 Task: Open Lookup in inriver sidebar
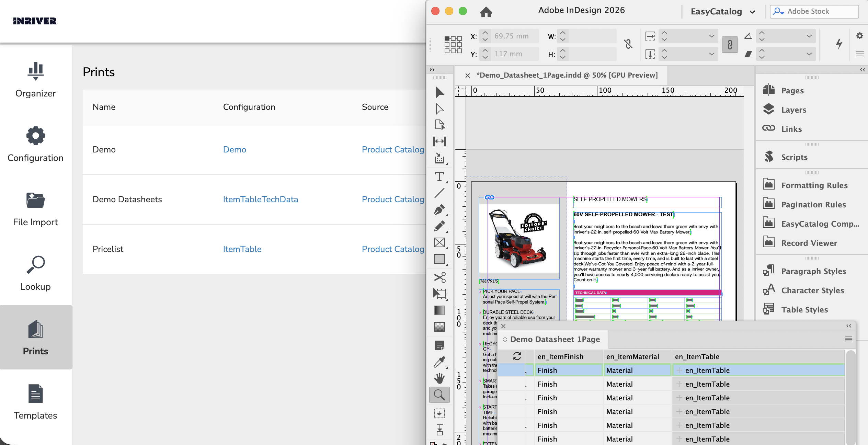point(36,273)
